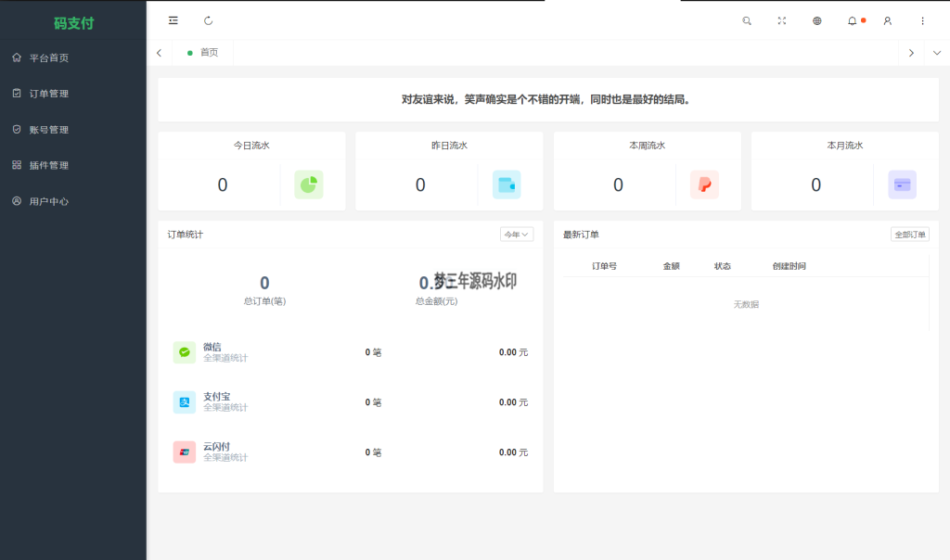Image resolution: width=950 pixels, height=560 pixels.
Task: Click the 创建时间 column header
Action: coord(789,266)
